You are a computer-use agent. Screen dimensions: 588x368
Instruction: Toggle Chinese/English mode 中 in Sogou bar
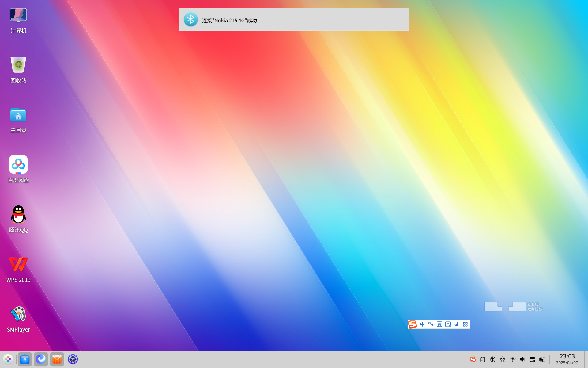(422, 324)
